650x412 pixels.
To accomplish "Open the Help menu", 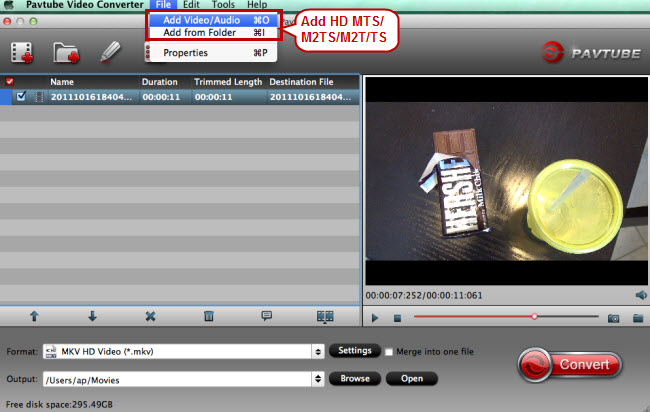I will pyautogui.click(x=257, y=5).
